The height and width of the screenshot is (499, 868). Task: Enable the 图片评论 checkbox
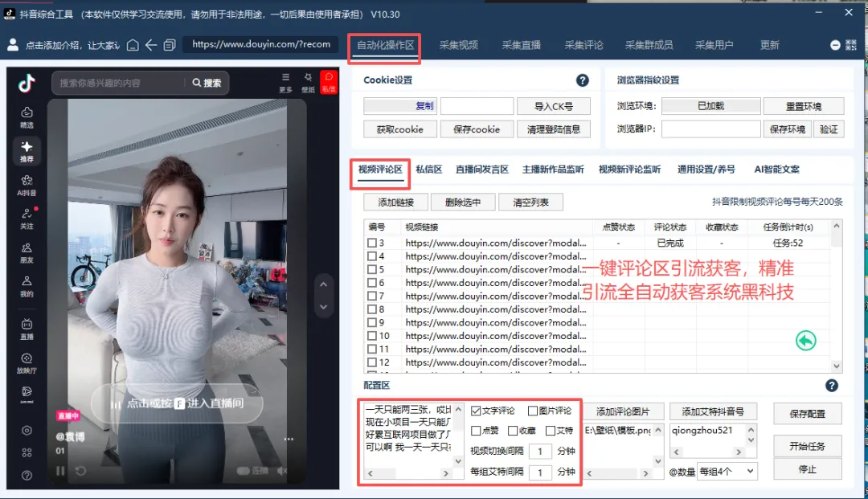pyautogui.click(x=534, y=411)
